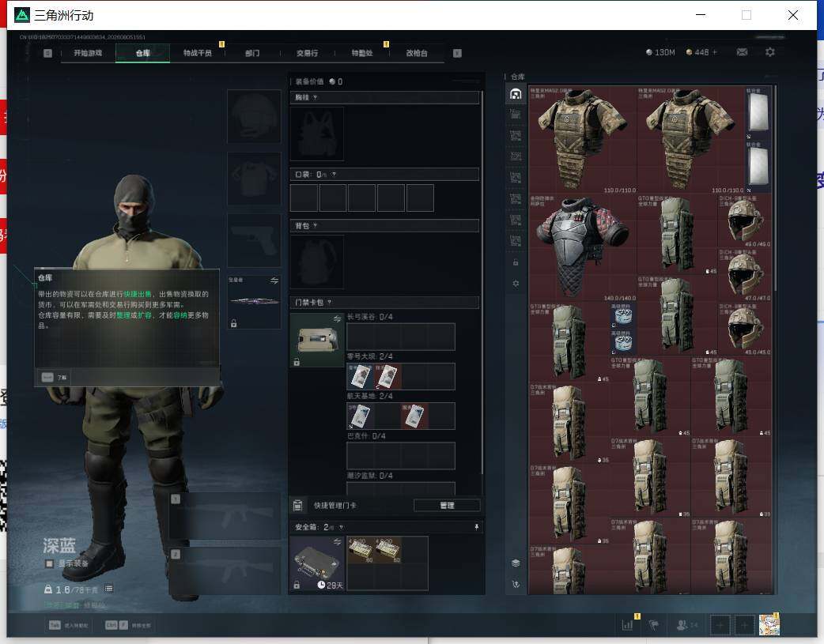Click the swap arrows on keycard case
The width and height of the screenshot is (824, 644).
pyautogui.click(x=337, y=319)
